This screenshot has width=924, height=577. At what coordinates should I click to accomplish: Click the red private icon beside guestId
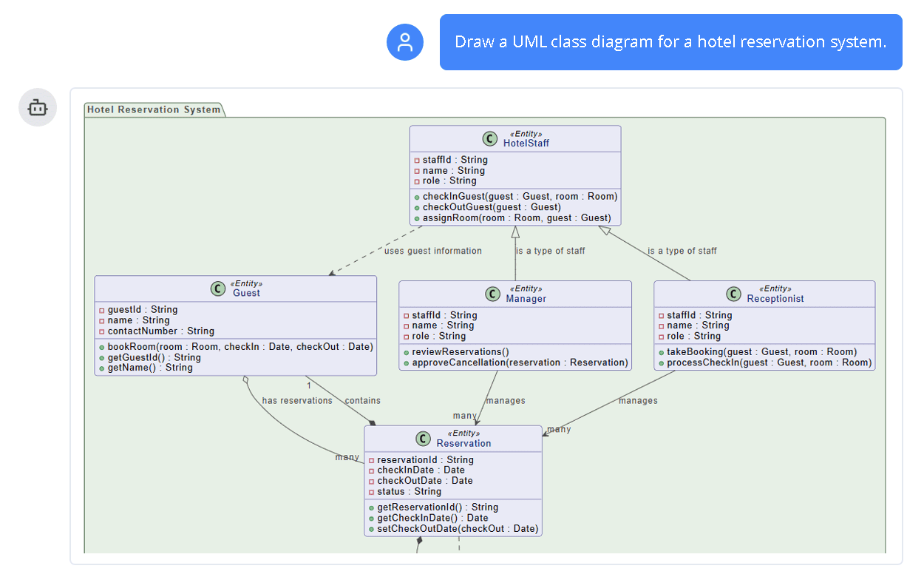(102, 310)
